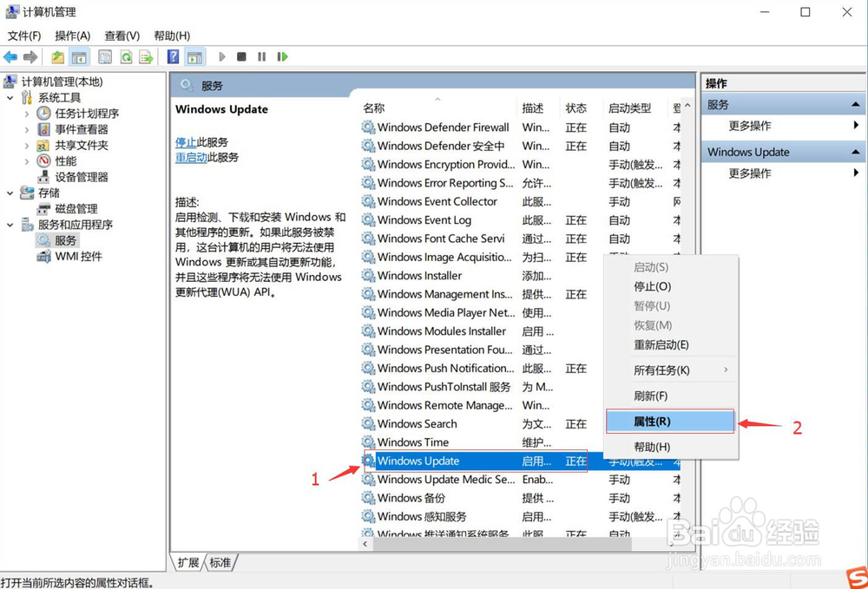Collapse the 存储 tree node
The width and height of the screenshot is (868, 589).
click(x=10, y=193)
